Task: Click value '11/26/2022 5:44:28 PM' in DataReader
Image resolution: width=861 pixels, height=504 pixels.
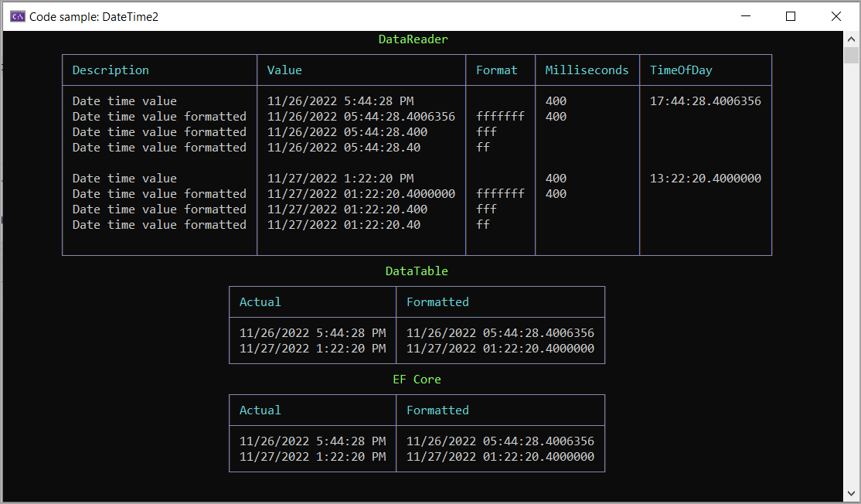Action: coord(340,101)
